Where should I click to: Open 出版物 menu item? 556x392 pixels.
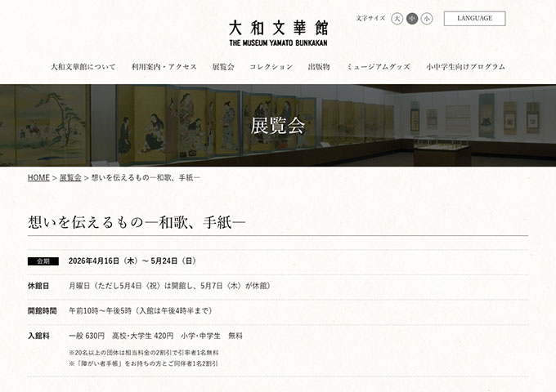[319, 67]
